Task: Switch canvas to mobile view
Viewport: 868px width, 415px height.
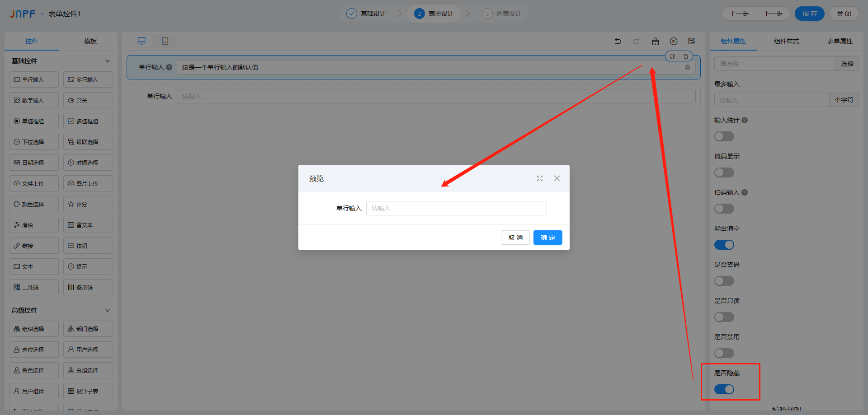Action: (165, 41)
